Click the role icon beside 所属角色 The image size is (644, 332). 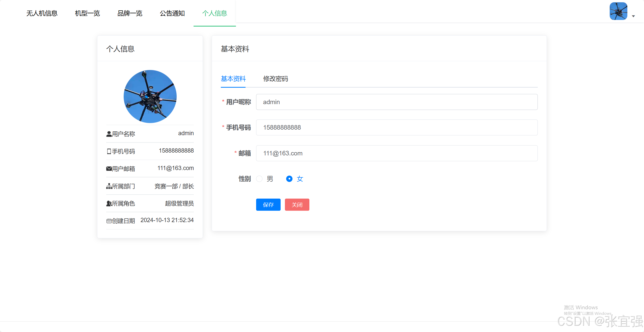(x=109, y=203)
